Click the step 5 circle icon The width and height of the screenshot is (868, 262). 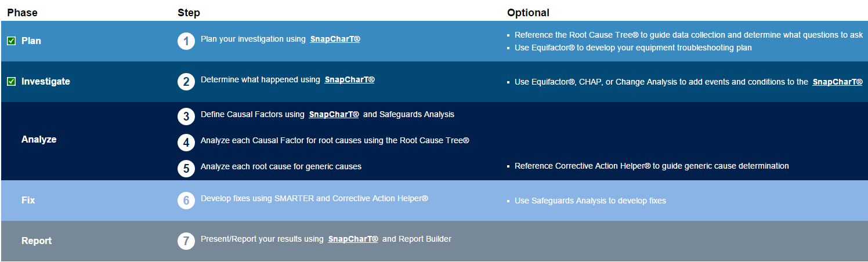pos(186,169)
